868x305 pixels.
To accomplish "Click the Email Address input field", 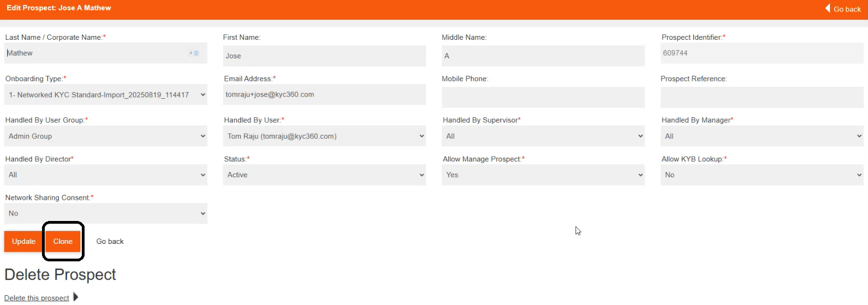I will coord(325,94).
